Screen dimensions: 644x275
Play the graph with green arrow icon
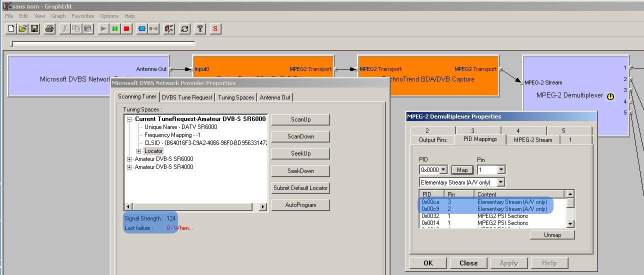pyautogui.click(x=103, y=28)
